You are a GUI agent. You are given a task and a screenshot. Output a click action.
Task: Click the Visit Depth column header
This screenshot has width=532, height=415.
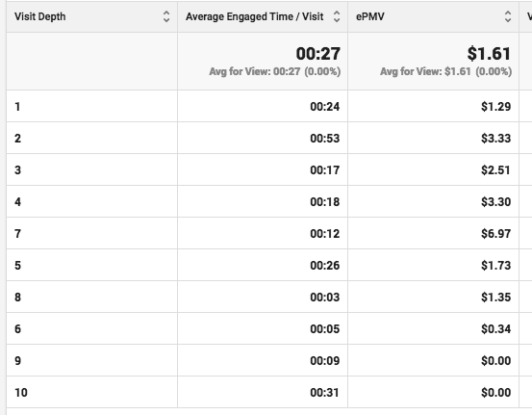(40, 16)
